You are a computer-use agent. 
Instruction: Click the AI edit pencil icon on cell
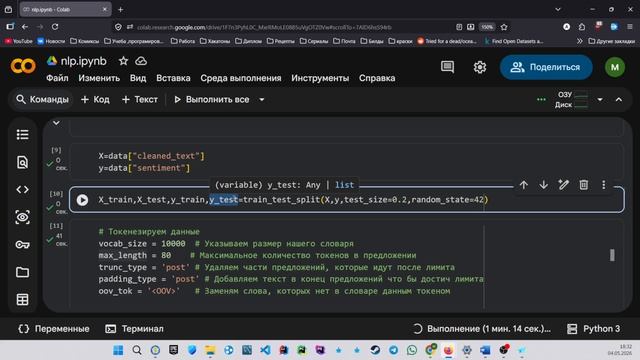click(x=563, y=185)
